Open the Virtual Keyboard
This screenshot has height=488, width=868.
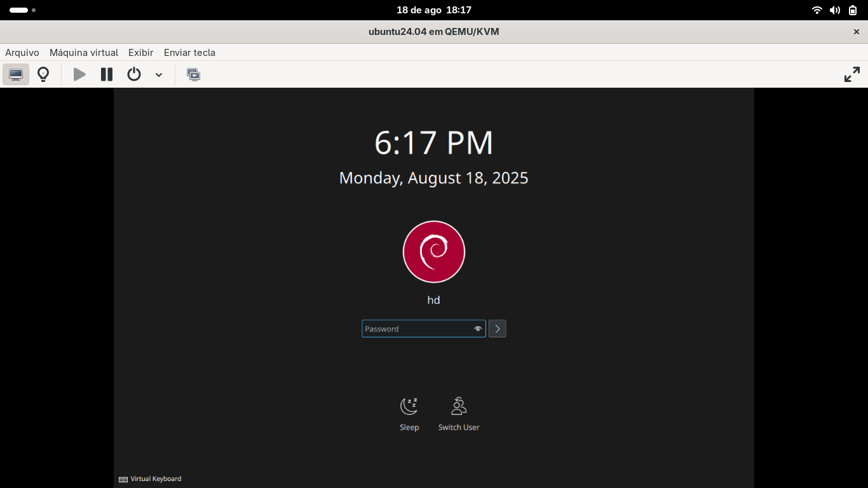point(150,479)
